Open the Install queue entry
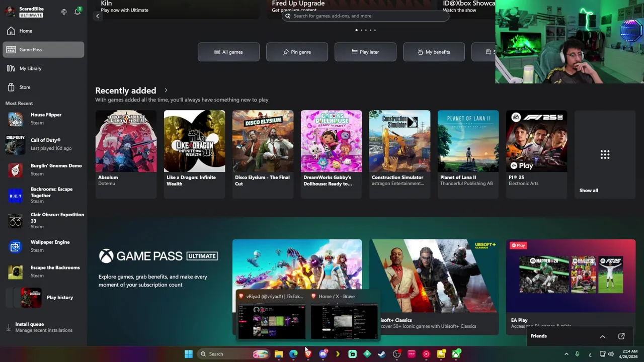Viewport: 644px width, 362px height. pyautogui.click(x=43, y=327)
